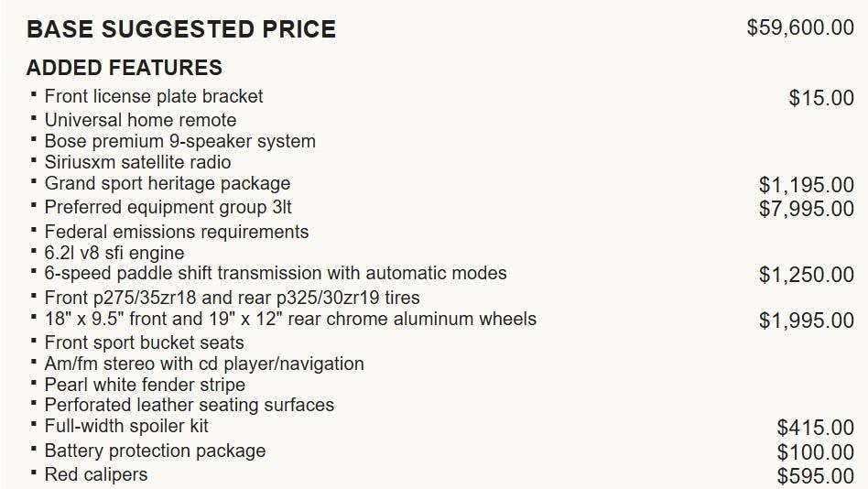The height and width of the screenshot is (489, 868).
Task: Click the $15.00 price amount
Action: click(x=820, y=98)
